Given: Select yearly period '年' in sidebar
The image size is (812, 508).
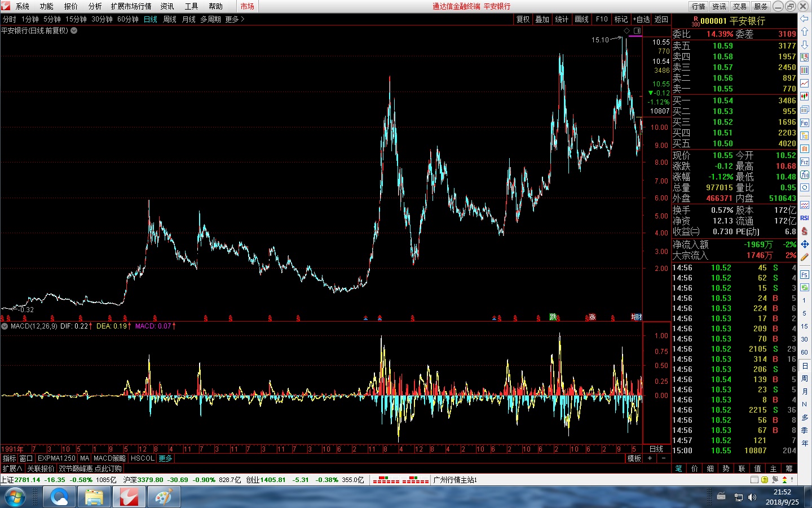Looking at the screenshot, I should coord(805,443).
